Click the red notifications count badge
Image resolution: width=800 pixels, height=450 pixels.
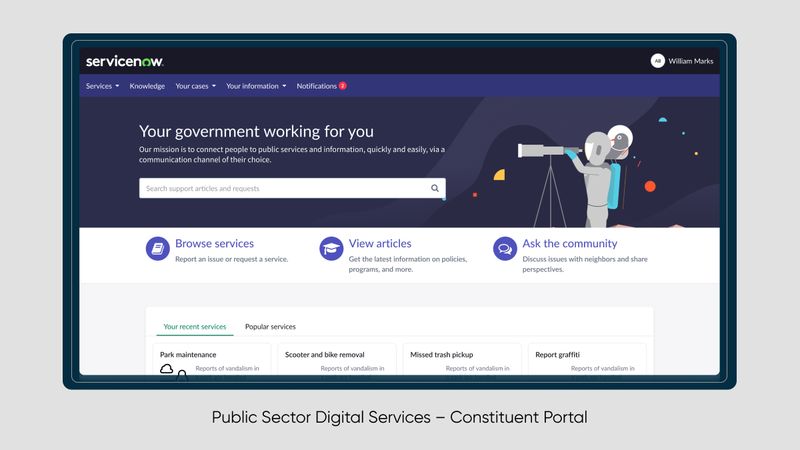[x=342, y=86]
